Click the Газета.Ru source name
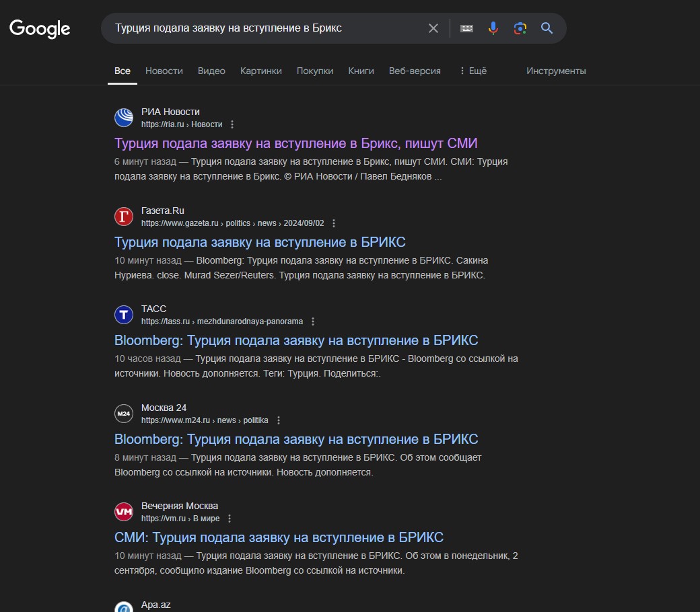 [x=162, y=211]
